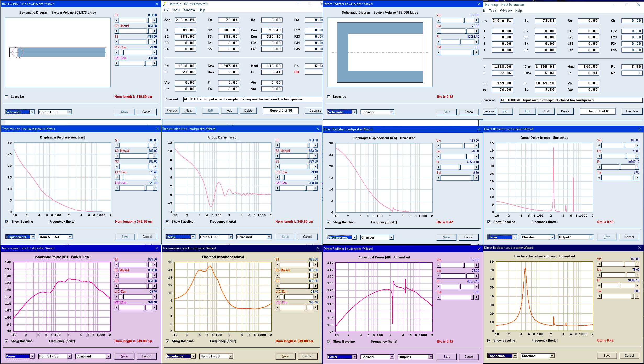Click Cancel in the Transmission Line Schematic window
The height and width of the screenshot is (364, 644).
146,112
